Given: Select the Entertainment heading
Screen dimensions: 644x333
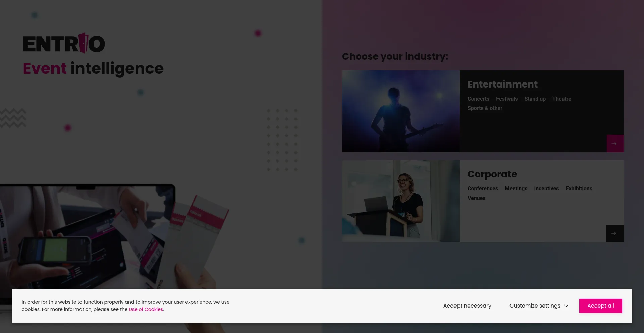Looking at the screenshot, I should tap(502, 84).
